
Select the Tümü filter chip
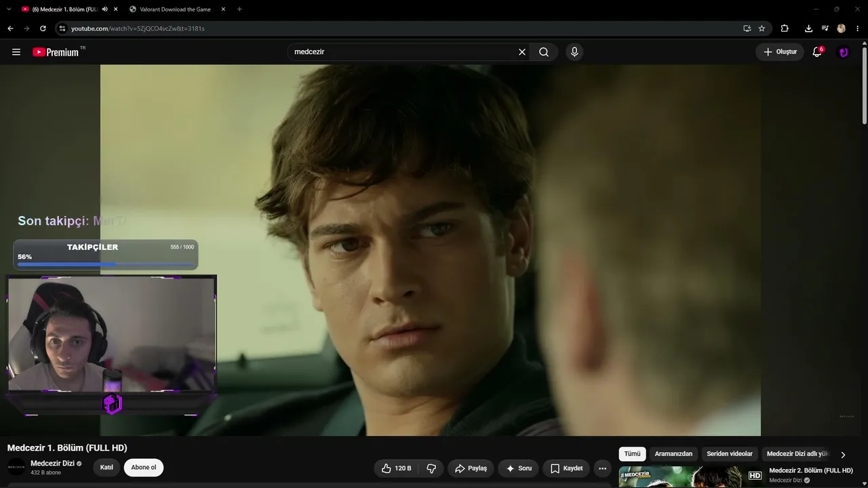[x=632, y=454]
